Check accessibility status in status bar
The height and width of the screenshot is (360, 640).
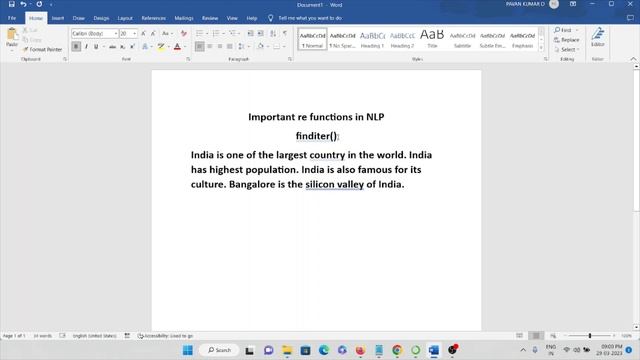[x=165, y=336]
